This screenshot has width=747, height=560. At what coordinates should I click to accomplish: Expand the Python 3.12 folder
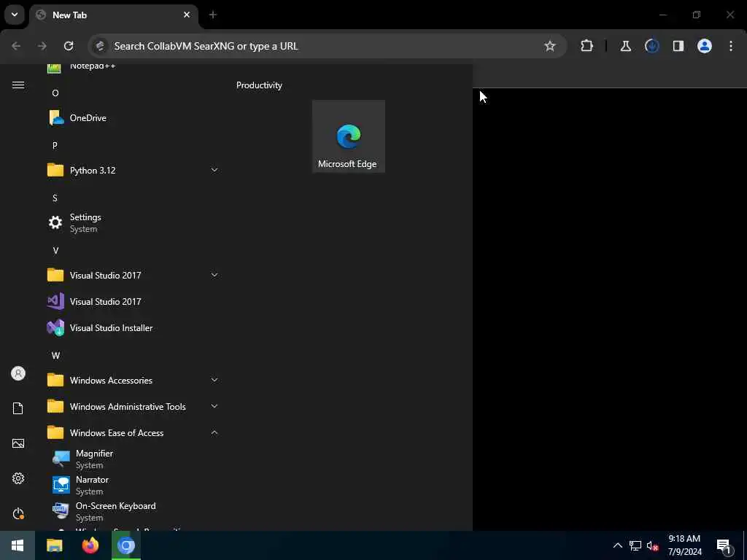click(x=133, y=171)
